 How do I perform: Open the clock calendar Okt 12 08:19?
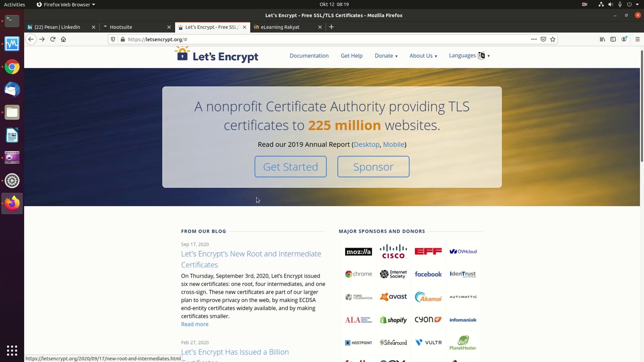(x=334, y=5)
